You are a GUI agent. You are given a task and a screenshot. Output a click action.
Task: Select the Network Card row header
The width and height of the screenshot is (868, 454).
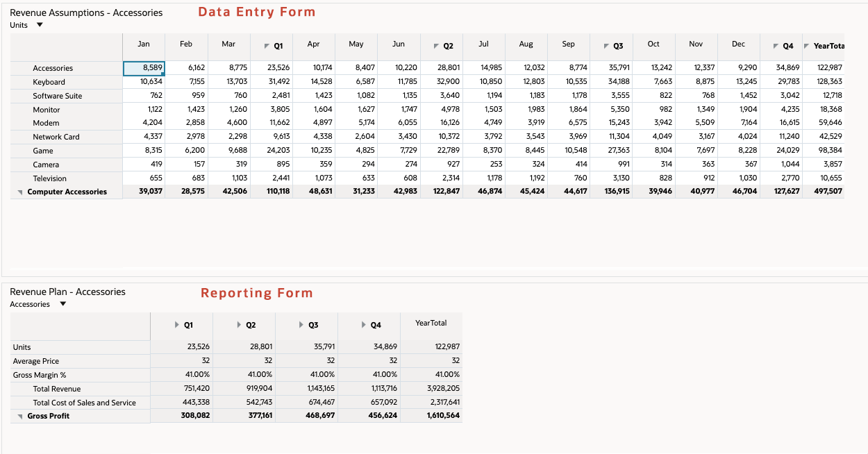(x=67, y=137)
